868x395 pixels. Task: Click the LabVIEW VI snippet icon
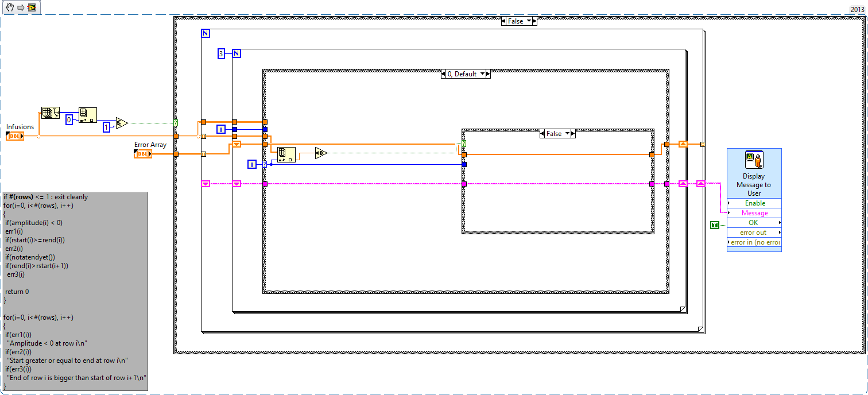[x=32, y=7]
